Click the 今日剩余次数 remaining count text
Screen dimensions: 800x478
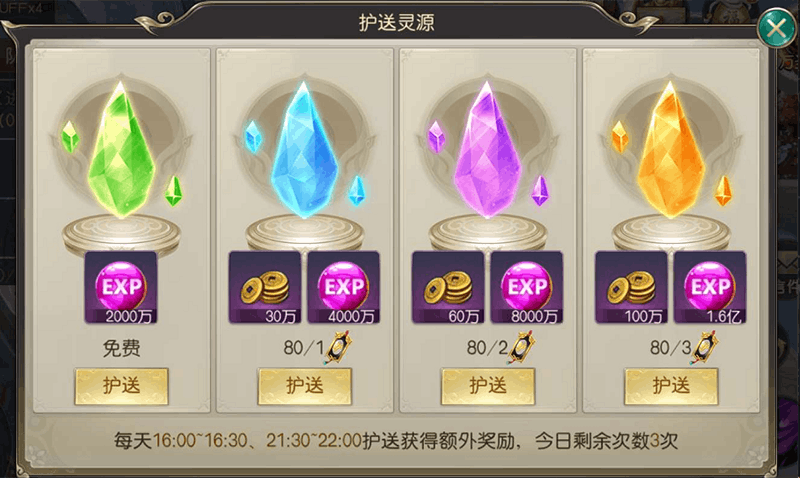606,440
